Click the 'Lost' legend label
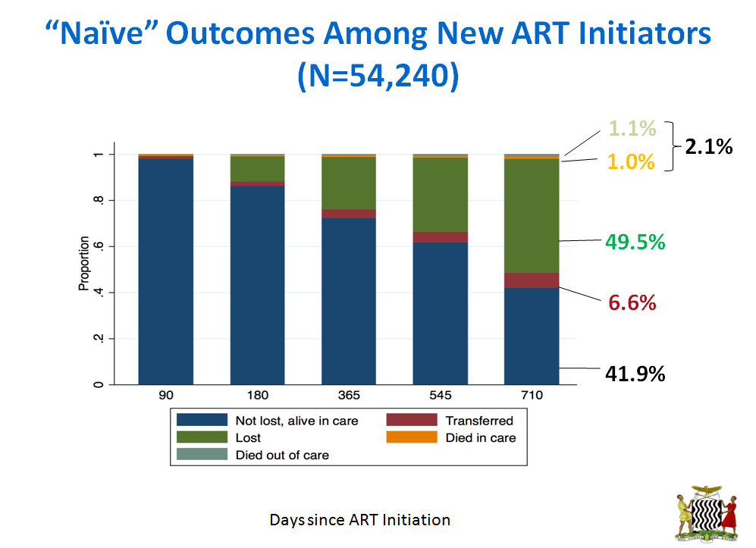Screen dimensions: 756x548 [248, 437]
